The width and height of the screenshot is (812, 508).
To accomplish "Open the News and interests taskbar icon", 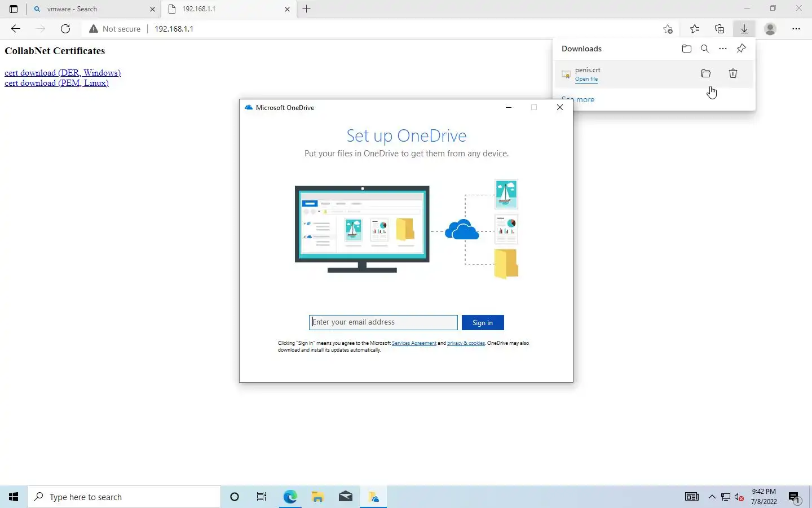I will pos(692,497).
